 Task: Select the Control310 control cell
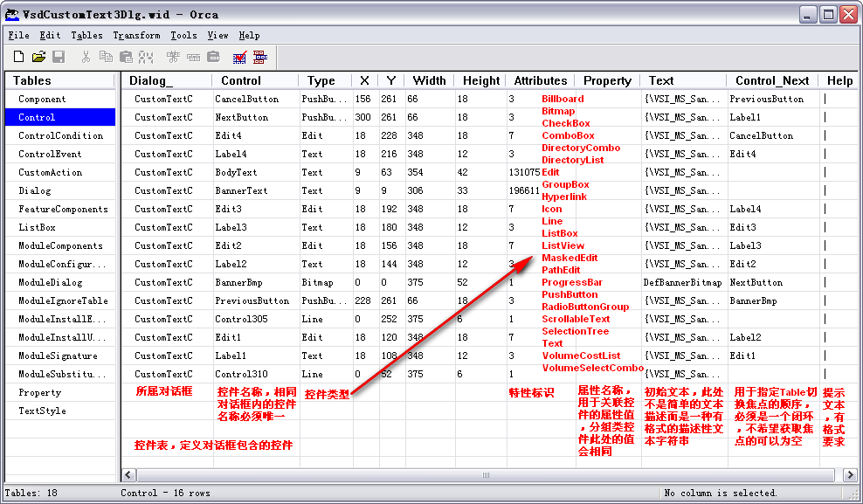point(241,374)
